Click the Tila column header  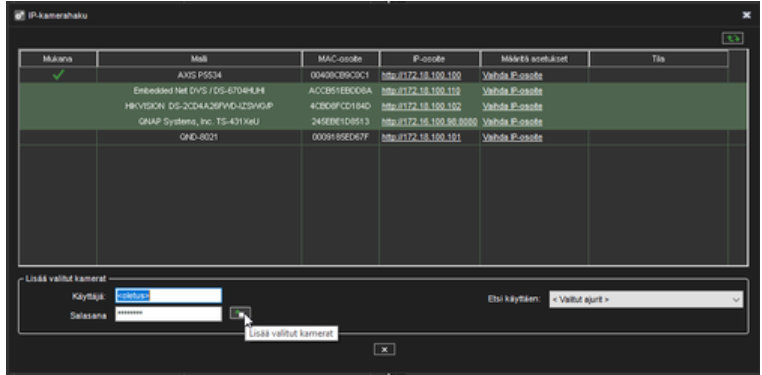click(x=658, y=59)
